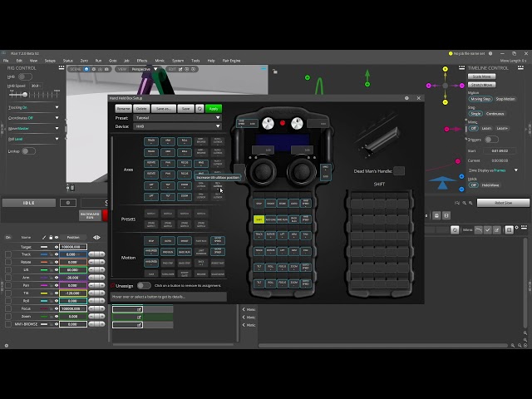Click the pencil edit icon after checkmark
532x399 pixels.
(497, 230)
